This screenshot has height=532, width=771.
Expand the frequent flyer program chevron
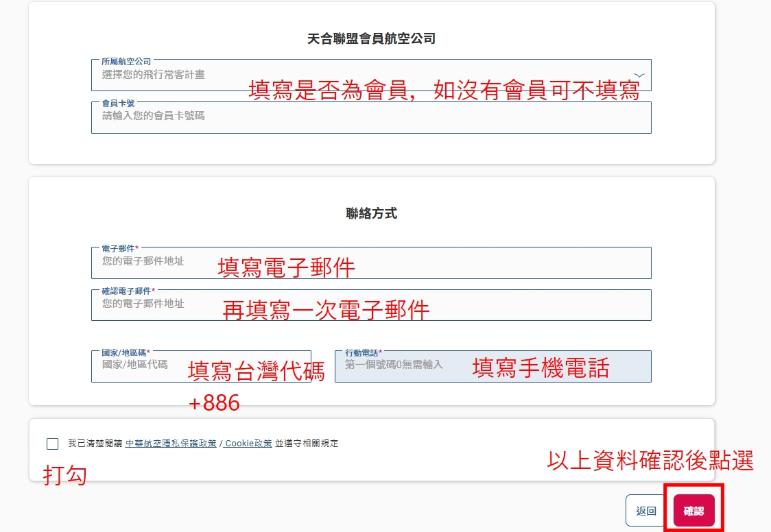click(639, 75)
